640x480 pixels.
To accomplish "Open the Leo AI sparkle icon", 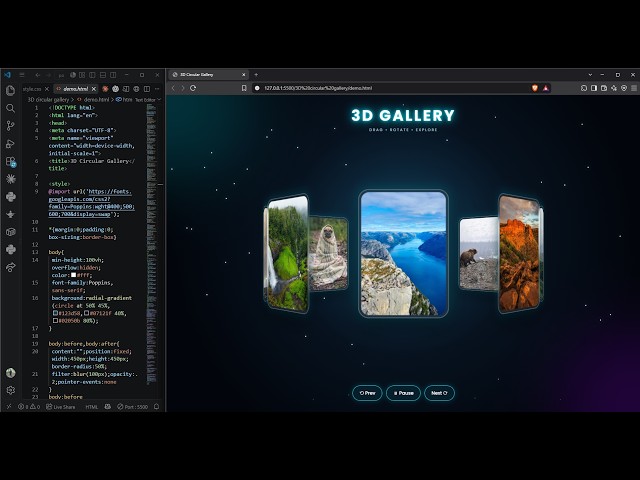I will coord(614,88).
